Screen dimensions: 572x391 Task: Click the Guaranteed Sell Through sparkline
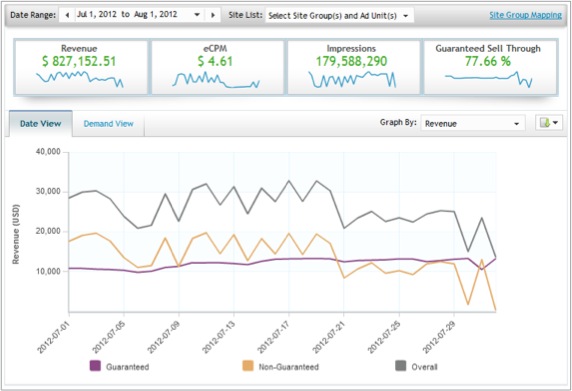point(488,79)
